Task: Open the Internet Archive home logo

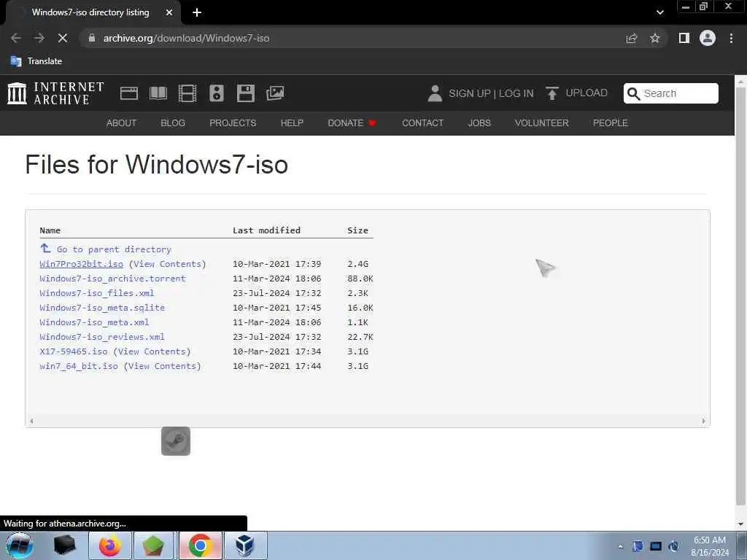Action: 55,93
